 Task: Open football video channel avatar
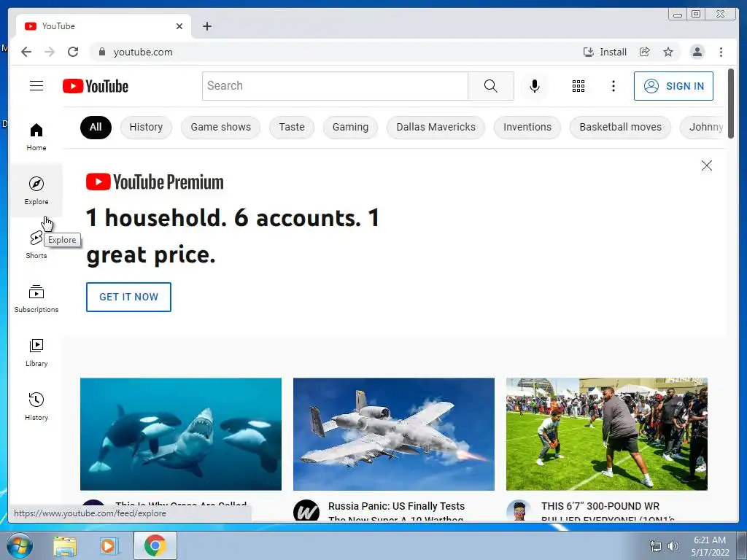pos(519,510)
